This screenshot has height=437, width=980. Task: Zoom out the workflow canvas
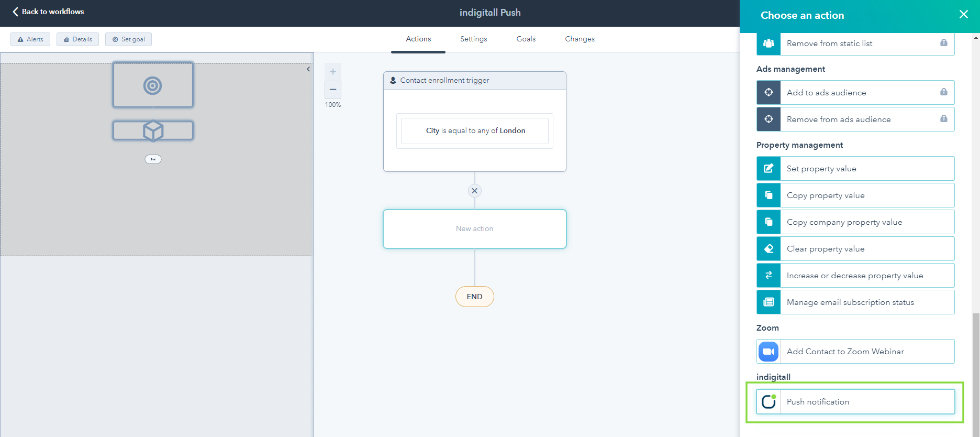pos(333,90)
